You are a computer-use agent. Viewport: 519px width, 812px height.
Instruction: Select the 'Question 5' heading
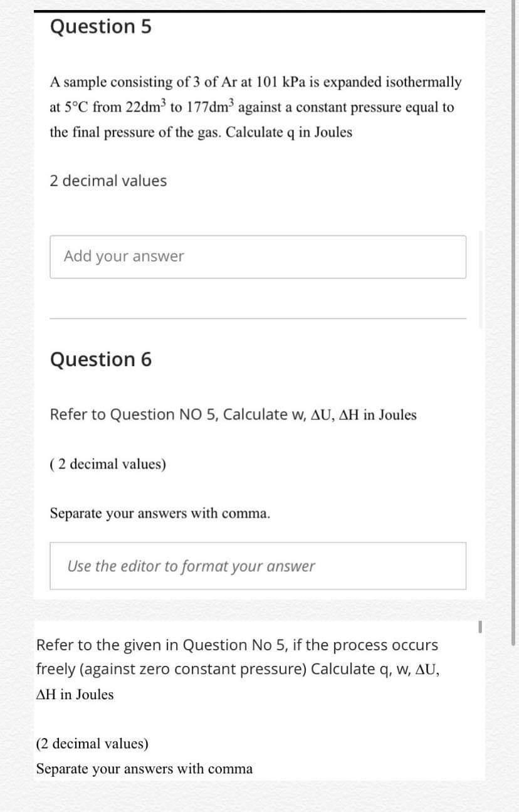coord(100,27)
